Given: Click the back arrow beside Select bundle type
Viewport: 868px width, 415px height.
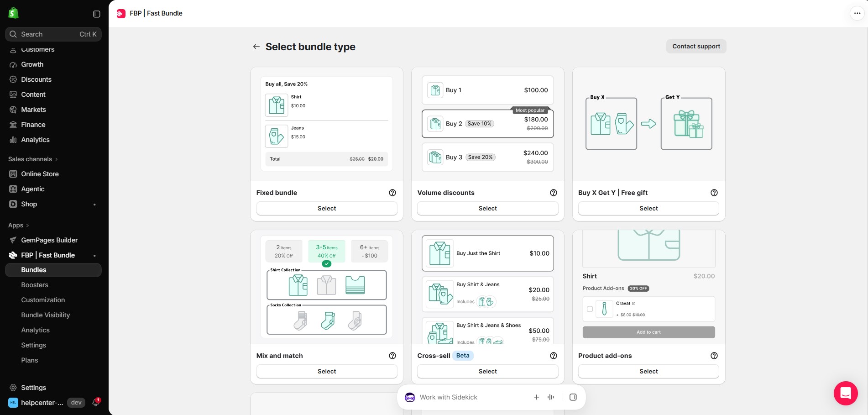Looking at the screenshot, I should click(x=256, y=47).
